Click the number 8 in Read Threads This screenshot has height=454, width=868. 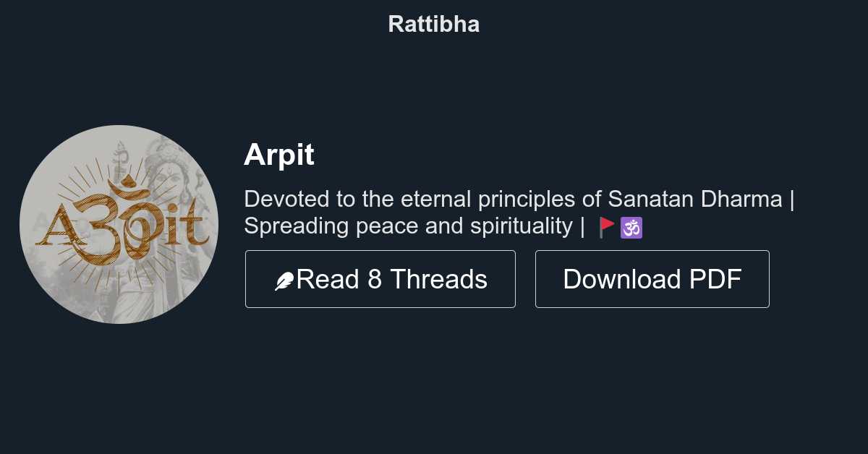375,279
